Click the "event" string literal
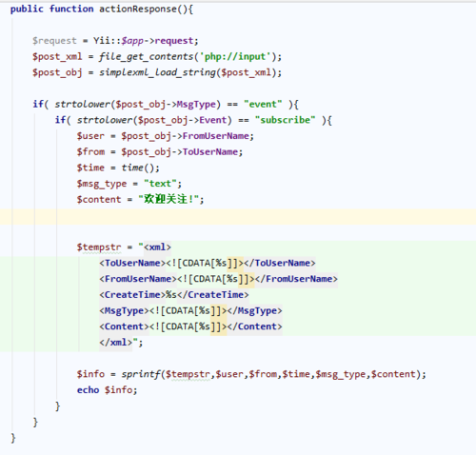The width and height of the screenshot is (476, 455). [263, 104]
